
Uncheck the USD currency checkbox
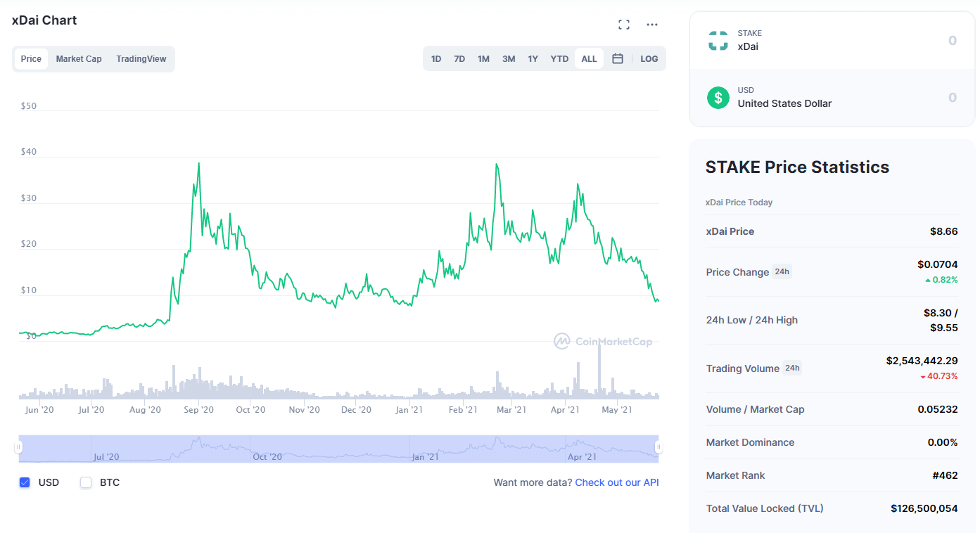pos(25,482)
